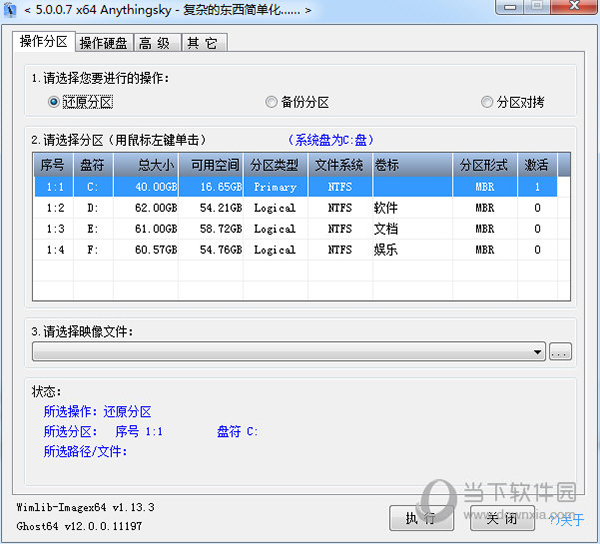Click the 关闭 button
600x544 pixels.
502,518
